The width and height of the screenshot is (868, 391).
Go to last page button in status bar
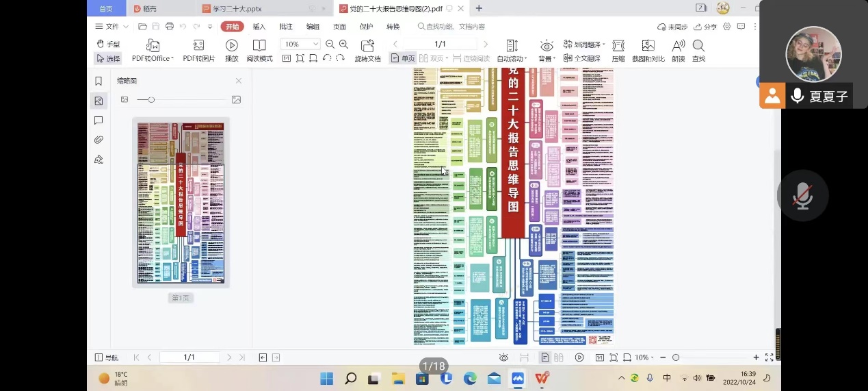pos(242,357)
